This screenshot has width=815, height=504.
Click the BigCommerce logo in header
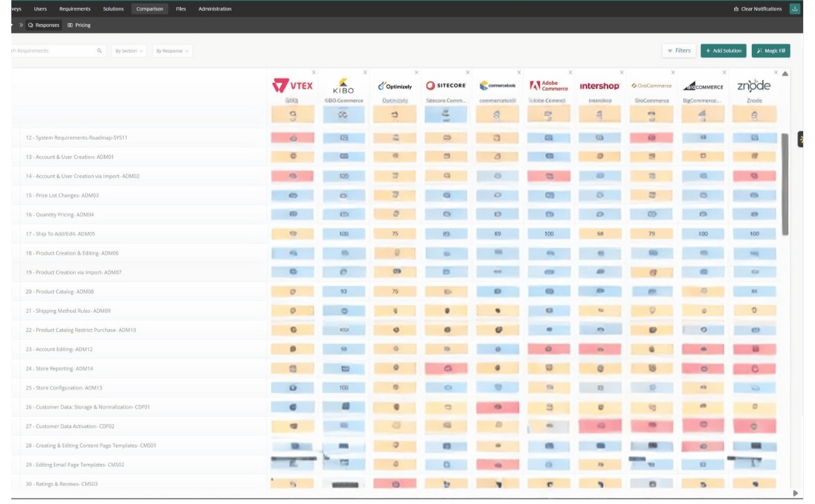[x=703, y=86]
